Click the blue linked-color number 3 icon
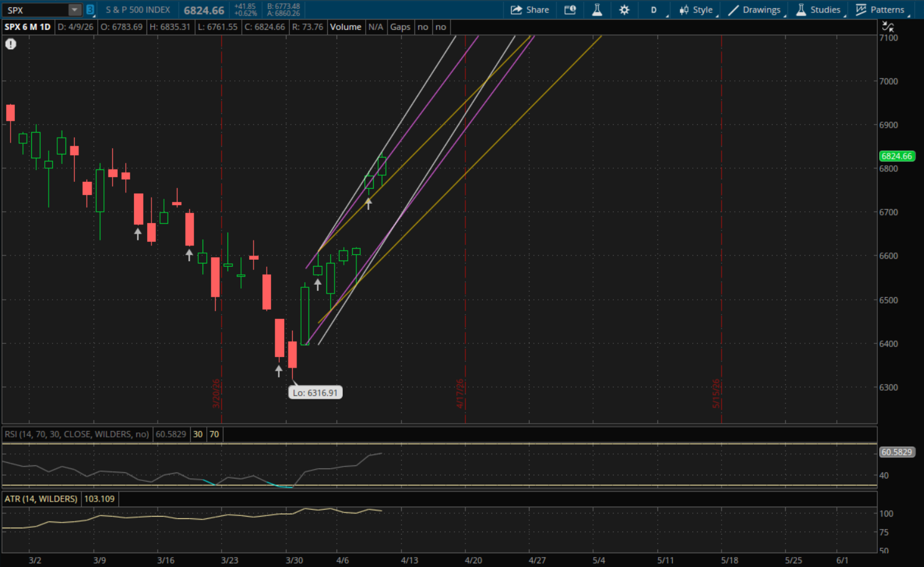The width and height of the screenshot is (924, 567). point(90,10)
